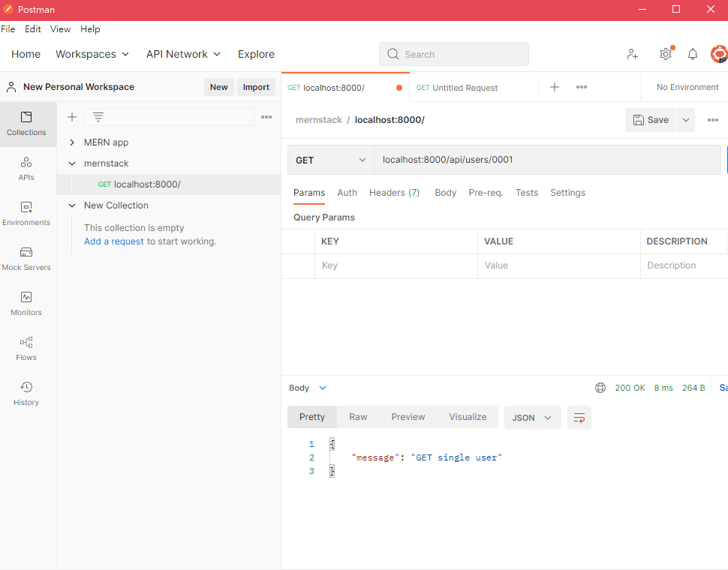Viewport: 728px width, 570px height.
Task: Open the notifications bell
Action: coord(692,54)
